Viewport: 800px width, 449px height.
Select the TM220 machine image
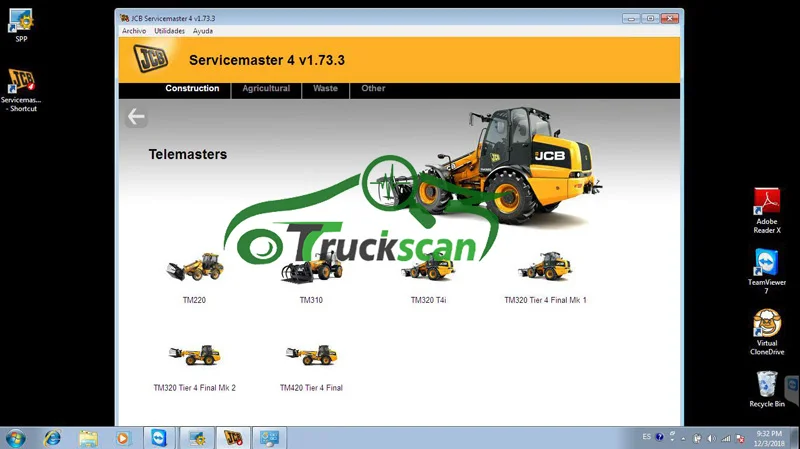pos(194,267)
